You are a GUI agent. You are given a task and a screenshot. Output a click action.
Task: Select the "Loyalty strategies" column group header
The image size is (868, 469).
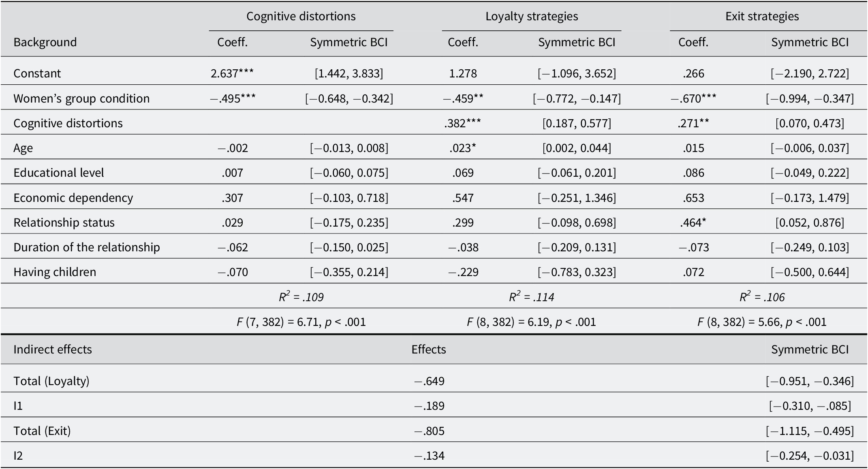532,16
